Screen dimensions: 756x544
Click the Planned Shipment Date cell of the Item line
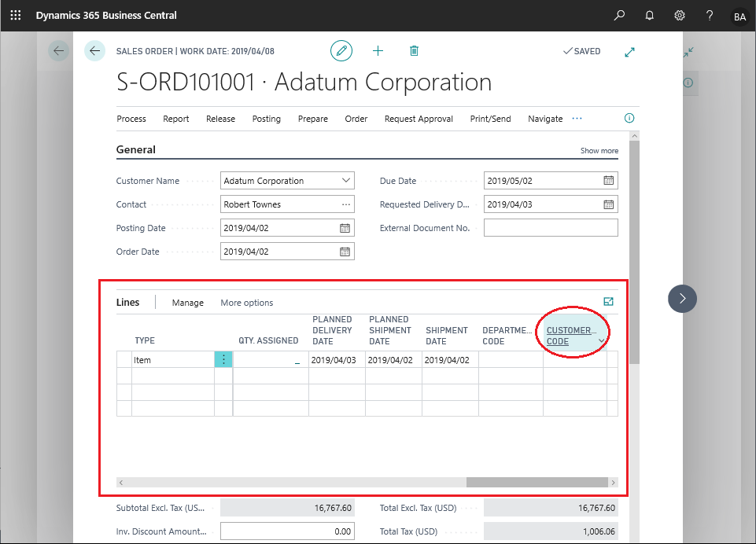pyautogui.click(x=393, y=360)
